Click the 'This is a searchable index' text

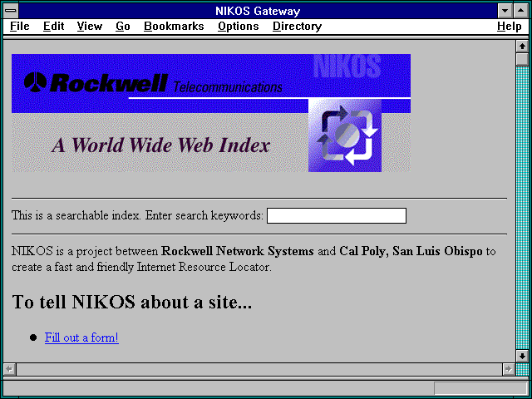[x=76, y=215]
